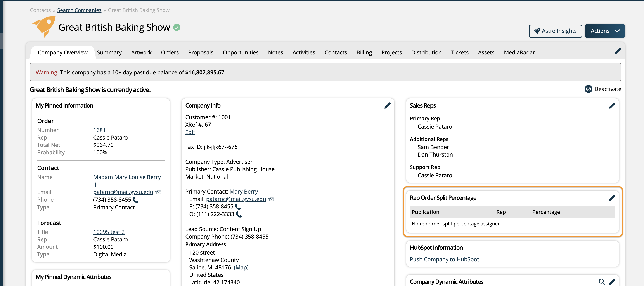The height and width of the screenshot is (286, 644).
Task: Click Company Info email link
Action: [236, 199]
